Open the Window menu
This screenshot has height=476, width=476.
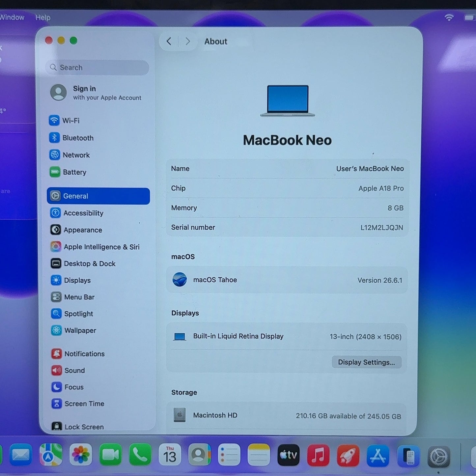point(12,17)
